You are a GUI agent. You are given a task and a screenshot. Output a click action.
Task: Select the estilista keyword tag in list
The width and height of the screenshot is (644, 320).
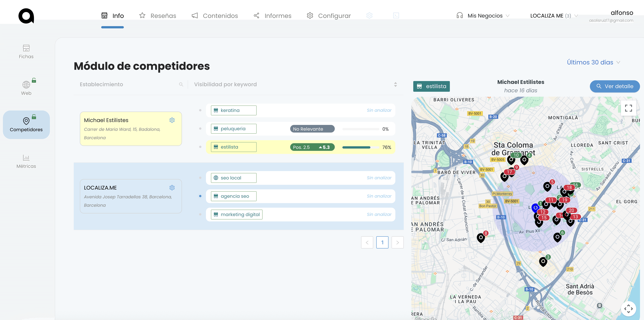click(x=234, y=147)
